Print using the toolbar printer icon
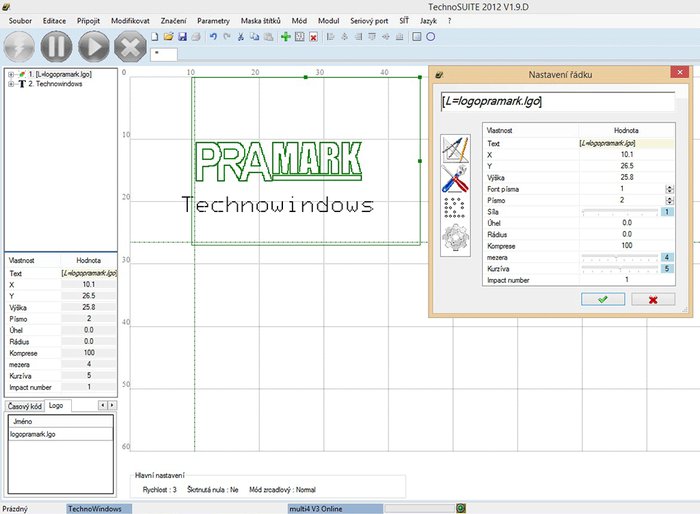This screenshot has height=514, width=700. 196,37
